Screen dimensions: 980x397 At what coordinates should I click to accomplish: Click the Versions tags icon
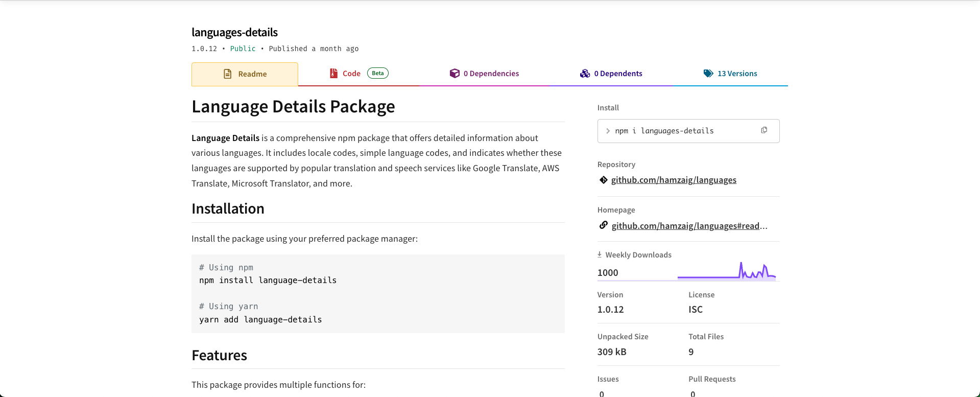pos(708,74)
